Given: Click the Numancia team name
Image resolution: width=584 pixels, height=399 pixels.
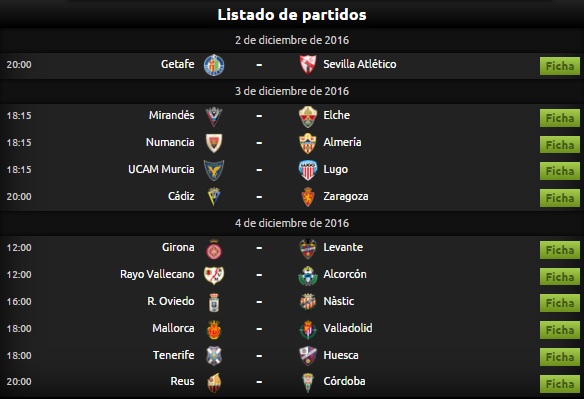Looking at the screenshot, I should 170,142.
